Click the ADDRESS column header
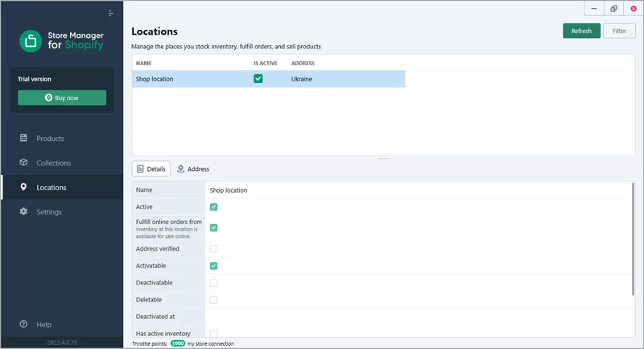644x349 pixels. point(303,64)
